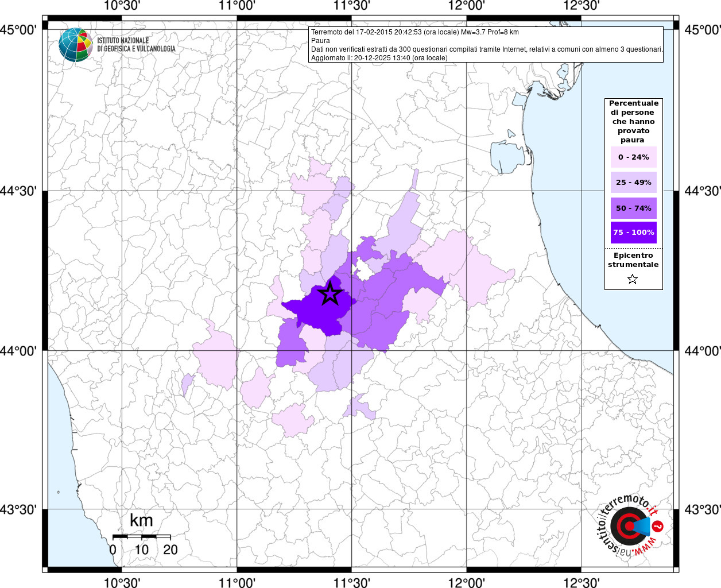Click the Istituto Nazionale di Geofisica text
Screen dimensions: 721x588
(x=136, y=45)
